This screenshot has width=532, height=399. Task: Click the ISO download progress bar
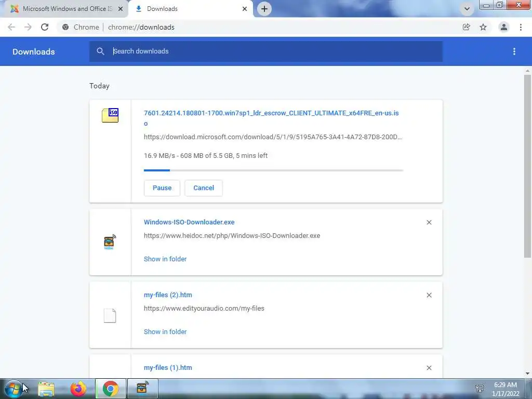pyautogui.click(x=273, y=170)
